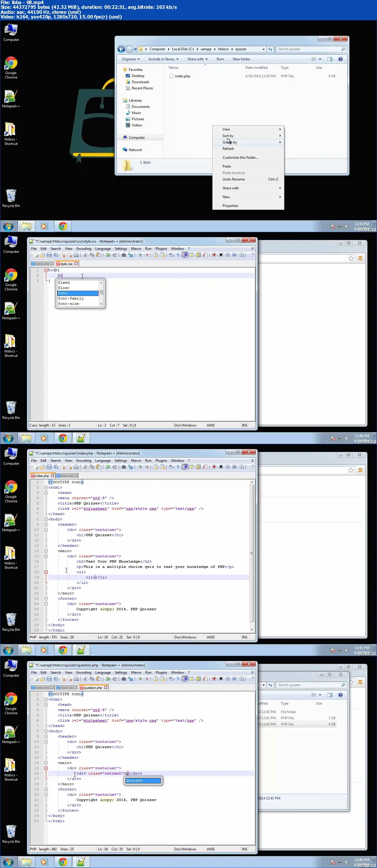Click Save Recorded Macro icon in question.php Notepad++ toolbar
Image resolution: width=377 pixels, height=868 pixels.
point(241,679)
